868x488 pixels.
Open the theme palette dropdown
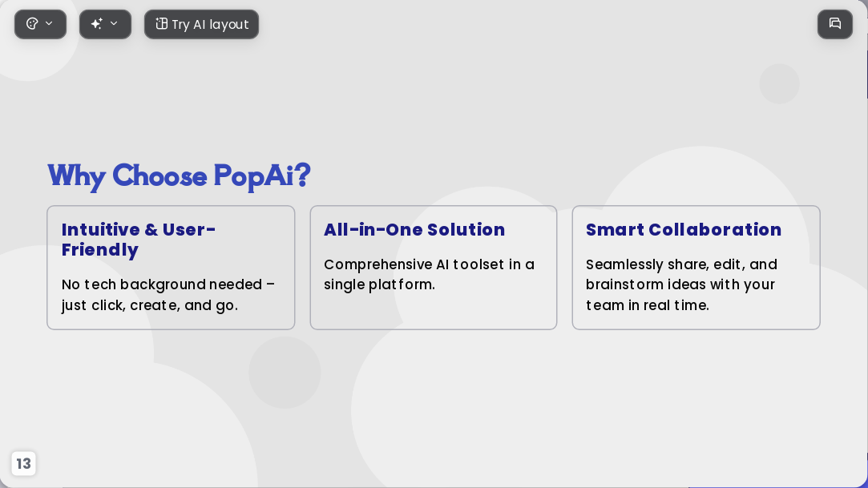[x=40, y=24]
